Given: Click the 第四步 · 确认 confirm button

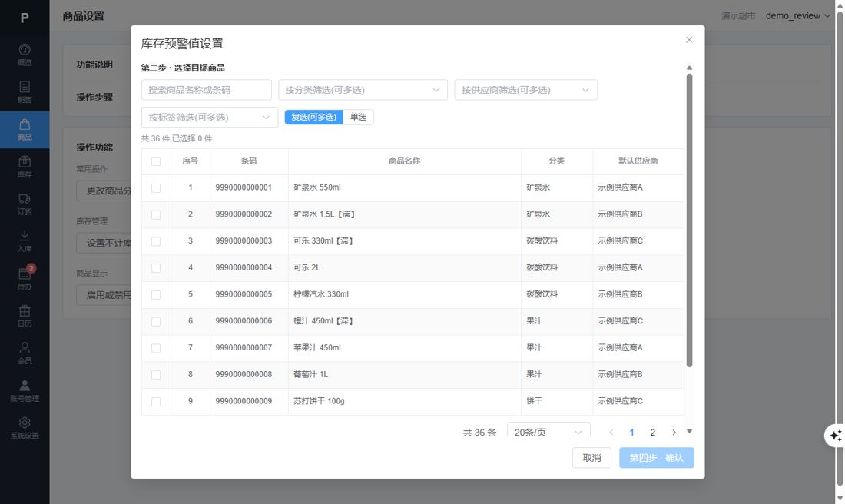Looking at the screenshot, I should pyautogui.click(x=656, y=458).
